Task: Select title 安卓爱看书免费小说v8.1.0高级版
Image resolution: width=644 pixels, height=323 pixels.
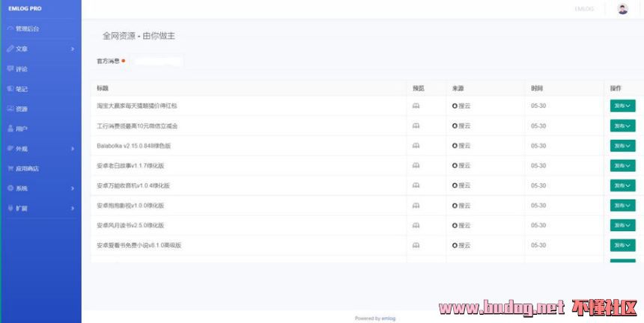Action: pos(139,245)
